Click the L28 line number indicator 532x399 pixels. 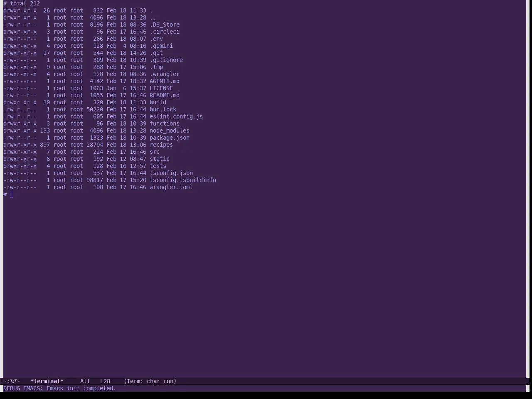105,381
